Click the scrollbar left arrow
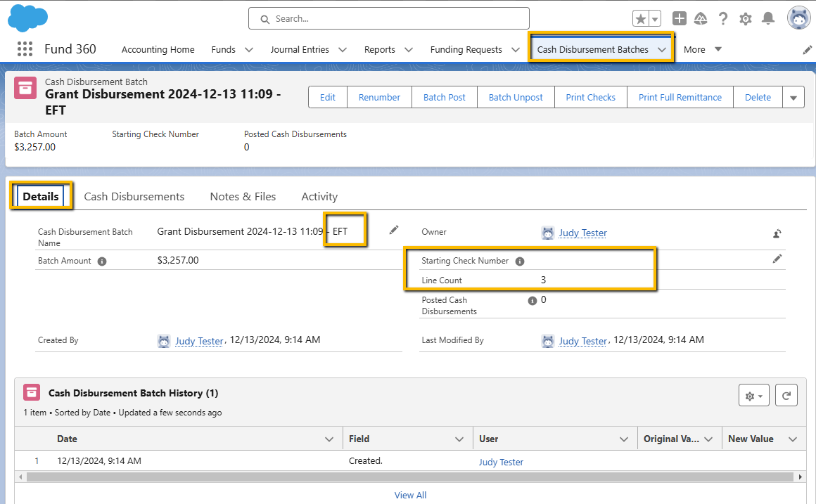 pyautogui.click(x=21, y=477)
